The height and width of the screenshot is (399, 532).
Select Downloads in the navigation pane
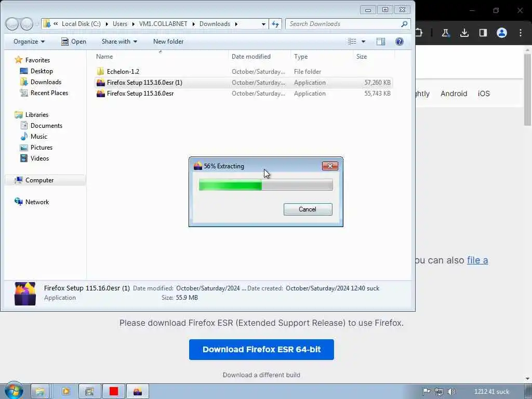click(41, 82)
